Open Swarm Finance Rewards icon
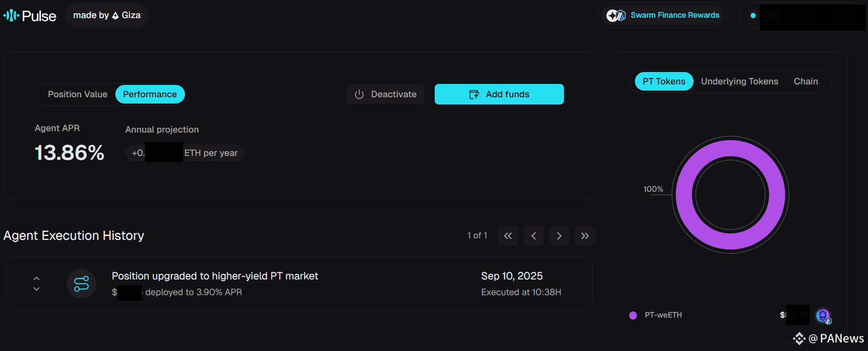Screen dimensions: 868x351 (616, 15)
